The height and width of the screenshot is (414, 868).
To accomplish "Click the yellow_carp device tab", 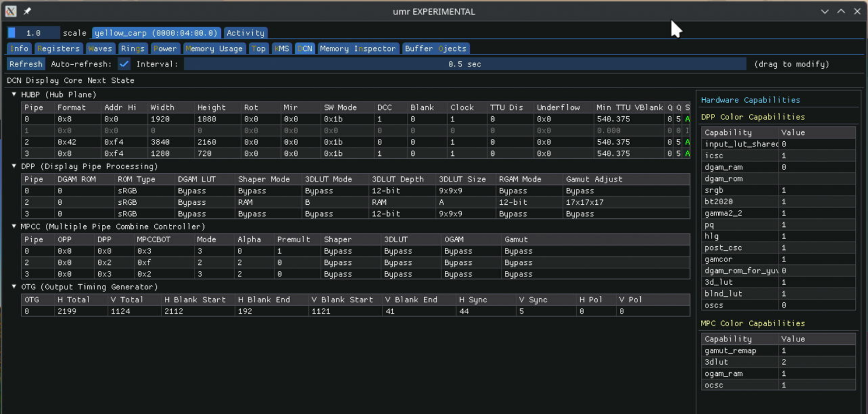I will (x=156, y=33).
